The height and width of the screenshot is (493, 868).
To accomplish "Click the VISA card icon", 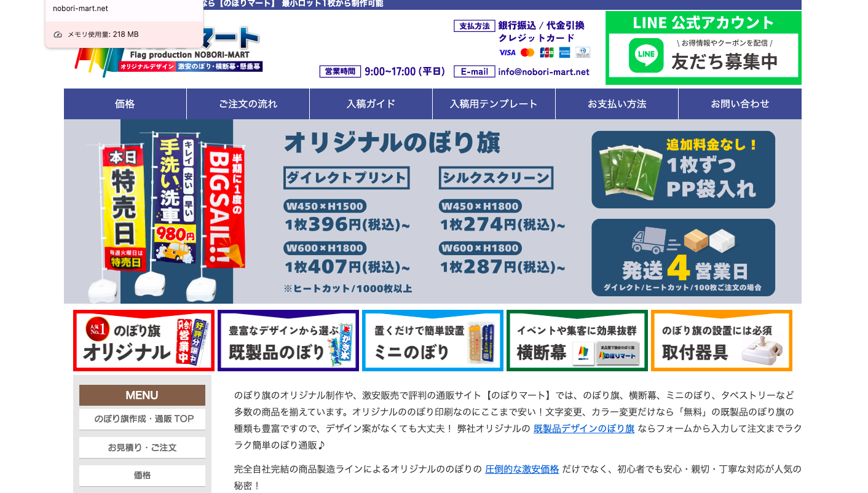I will [507, 52].
